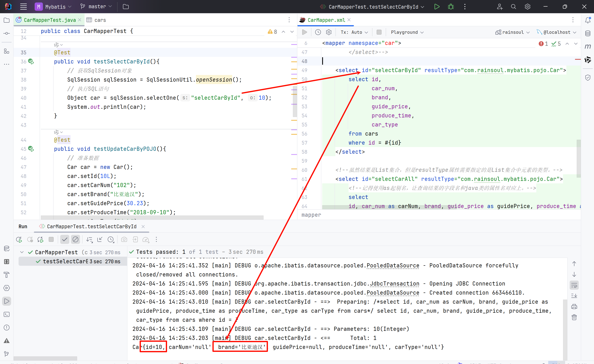Run CarMapperTest.testSelectCarById from top toolbar
This screenshot has height=364, width=594.
437,7
